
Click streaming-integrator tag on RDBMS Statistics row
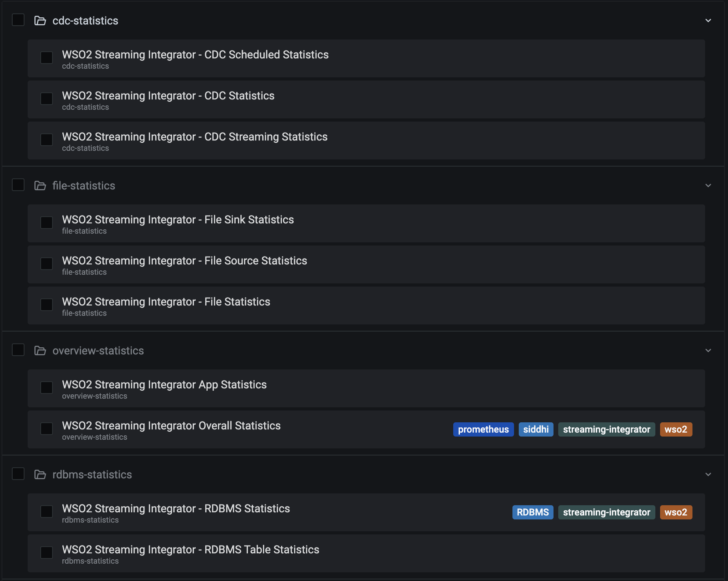tap(606, 512)
